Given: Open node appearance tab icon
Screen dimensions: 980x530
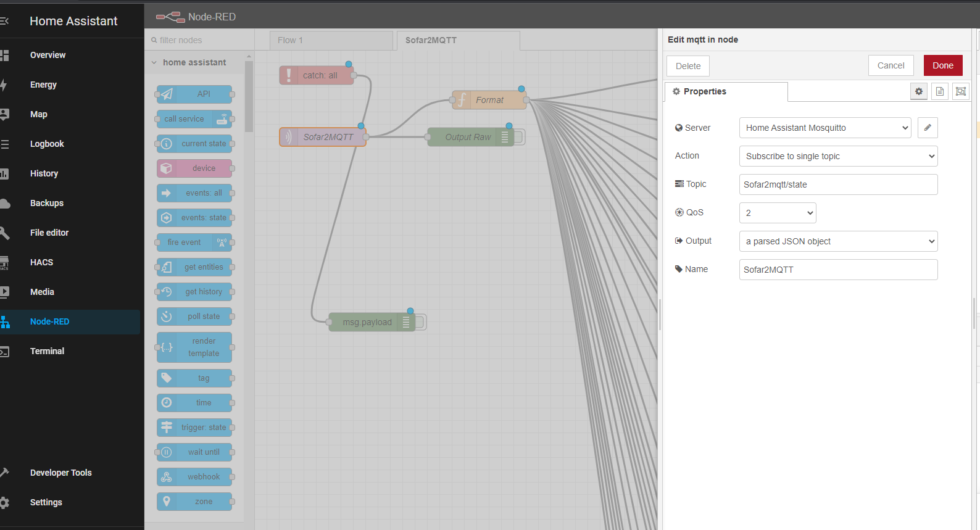Looking at the screenshot, I should coord(961,91).
